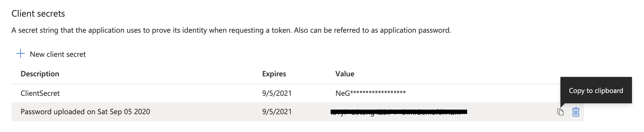
Task: Click the Expires column header
Action: (274, 74)
